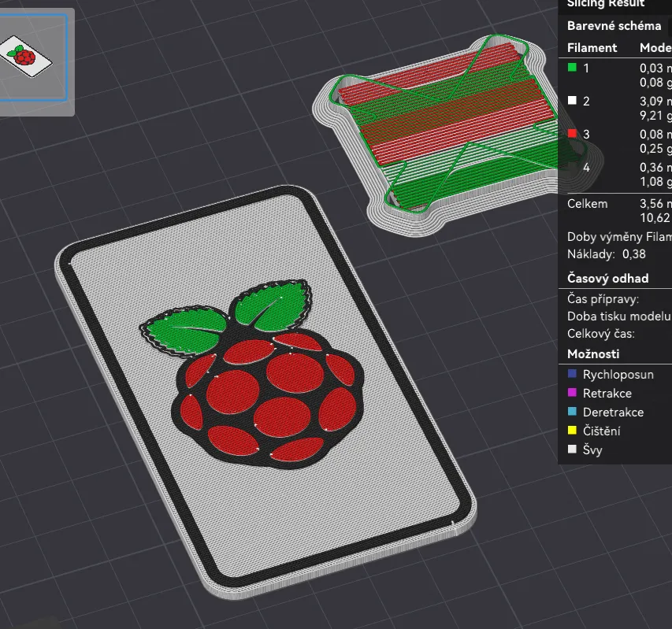Screen dimensions: 672x629
Task: Toggle Retrakce display option
Action: (x=572, y=393)
